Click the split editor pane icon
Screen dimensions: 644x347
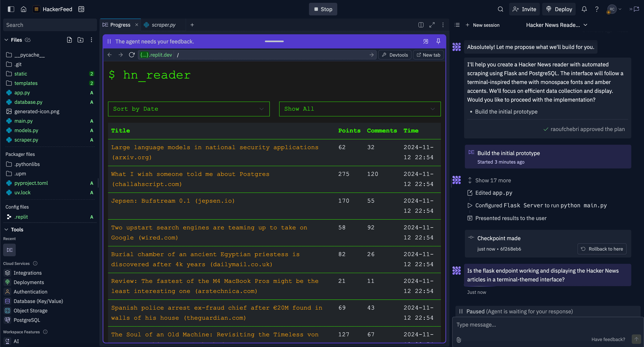coord(421,25)
